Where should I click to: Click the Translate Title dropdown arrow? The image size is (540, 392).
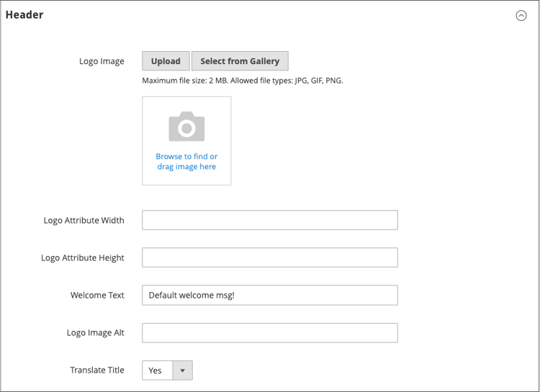pos(182,370)
